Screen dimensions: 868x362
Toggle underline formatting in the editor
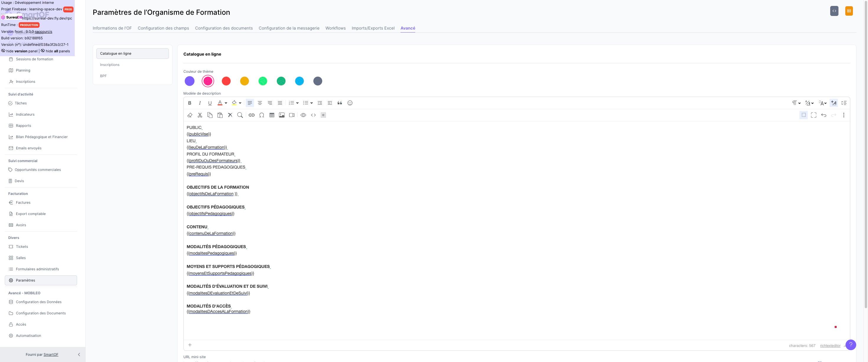click(x=210, y=103)
